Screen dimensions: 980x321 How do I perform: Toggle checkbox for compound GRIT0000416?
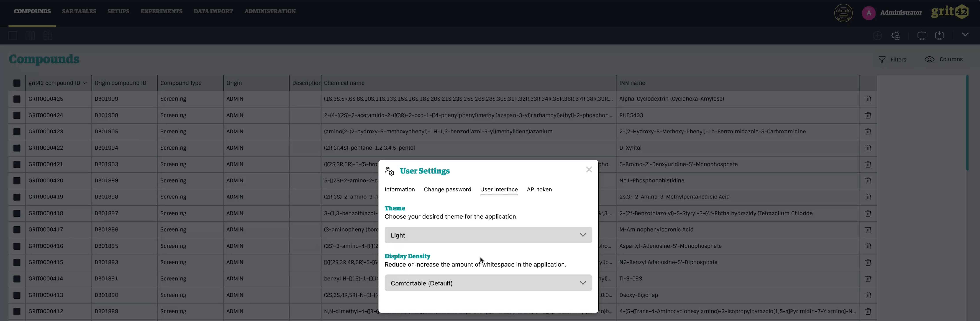click(17, 246)
